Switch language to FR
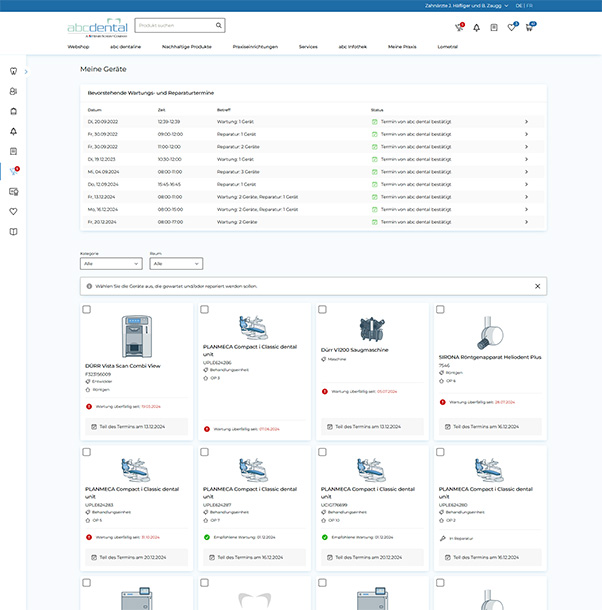Viewport: 602px width, 610px height. (x=529, y=5)
